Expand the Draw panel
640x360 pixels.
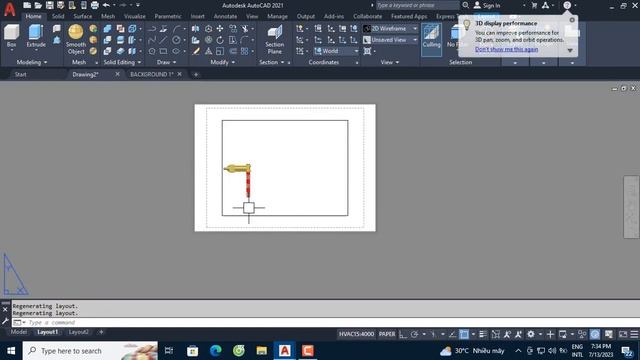click(167, 62)
